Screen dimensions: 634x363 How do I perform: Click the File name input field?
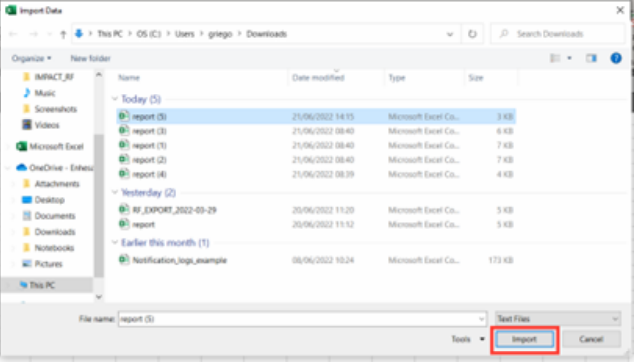(302, 319)
